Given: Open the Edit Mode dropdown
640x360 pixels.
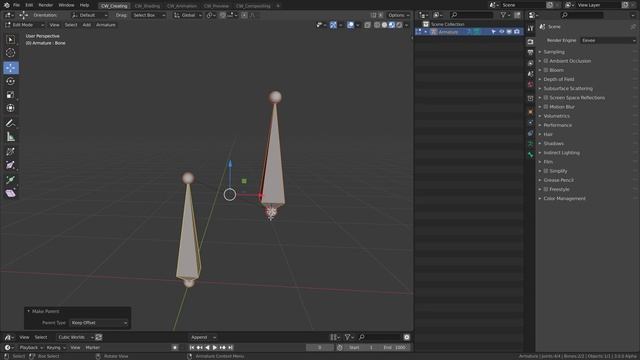Looking at the screenshot, I should (x=24, y=25).
